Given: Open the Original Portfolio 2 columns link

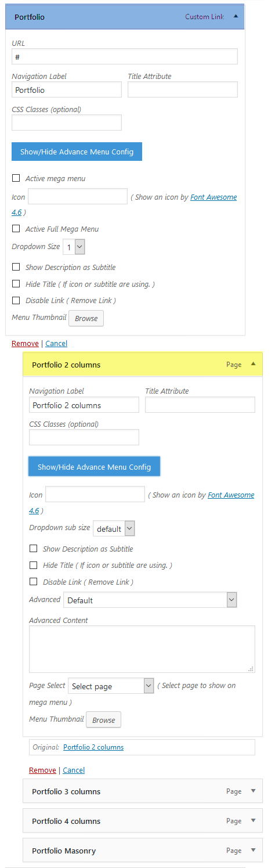Looking at the screenshot, I should tap(93, 747).
